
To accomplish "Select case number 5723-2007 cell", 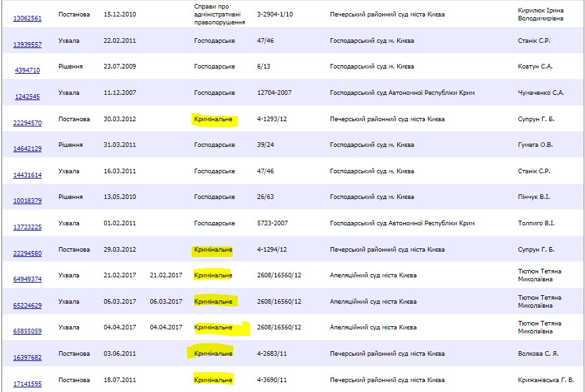I will coord(274,223).
